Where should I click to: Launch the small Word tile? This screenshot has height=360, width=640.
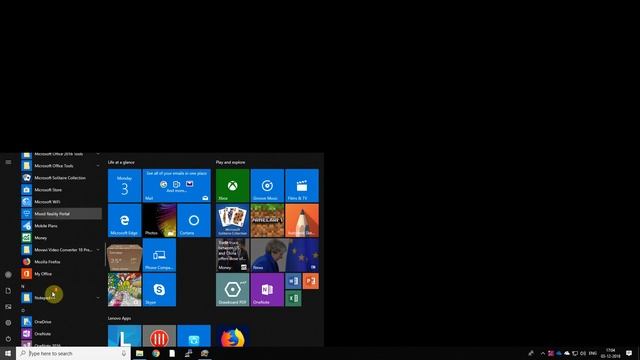[x=293, y=281]
